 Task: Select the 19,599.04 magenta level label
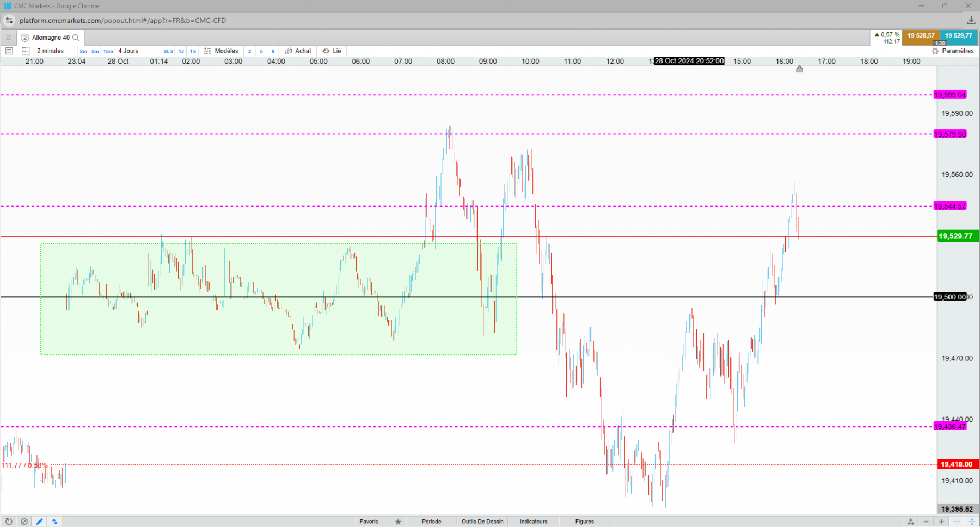(x=950, y=95)
